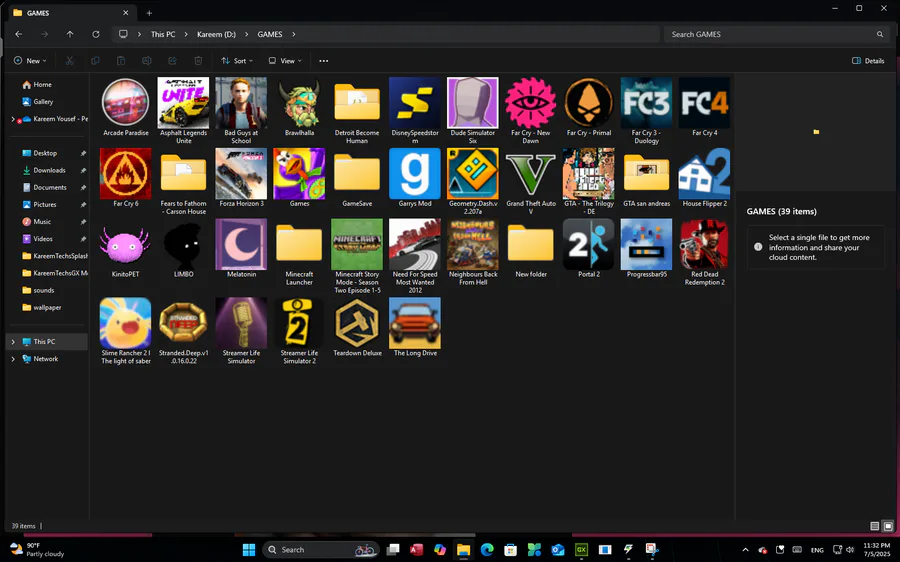
Task: Select the Far Cry 6 flame icon
Action: pyautogui.click(x=125, y=173)
